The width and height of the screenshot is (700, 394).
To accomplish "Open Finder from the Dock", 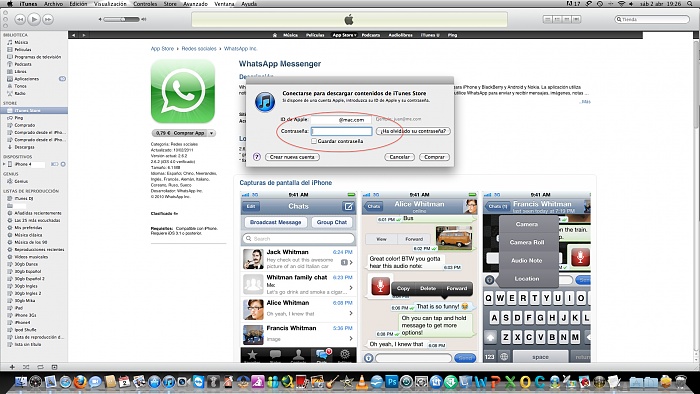I will pyautogui.click(x=21, y=382).
